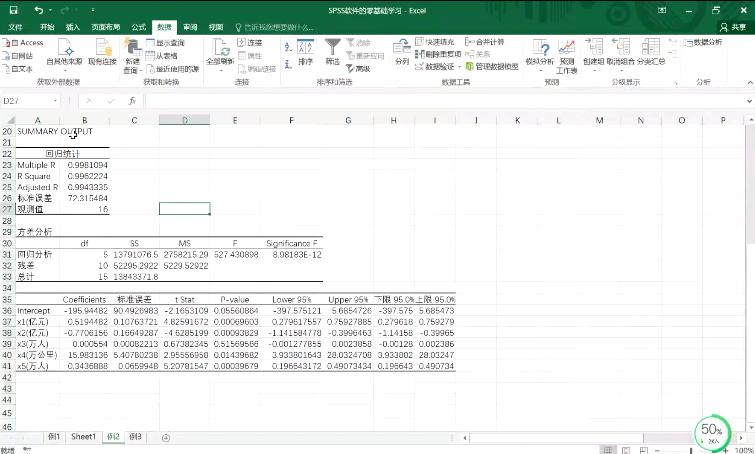Click the Name Box showing D27
The height and width of the screenshot is (454, 755).
point(26,101)
